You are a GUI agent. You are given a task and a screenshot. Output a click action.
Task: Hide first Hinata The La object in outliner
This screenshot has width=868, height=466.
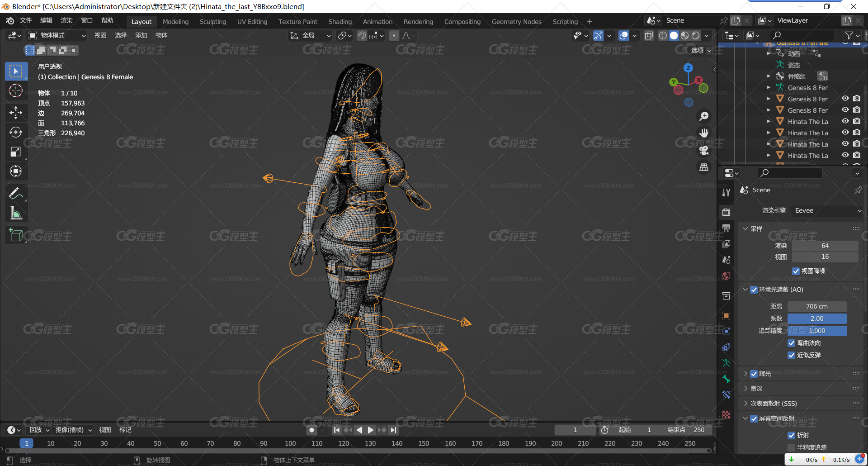coord(845,121)
